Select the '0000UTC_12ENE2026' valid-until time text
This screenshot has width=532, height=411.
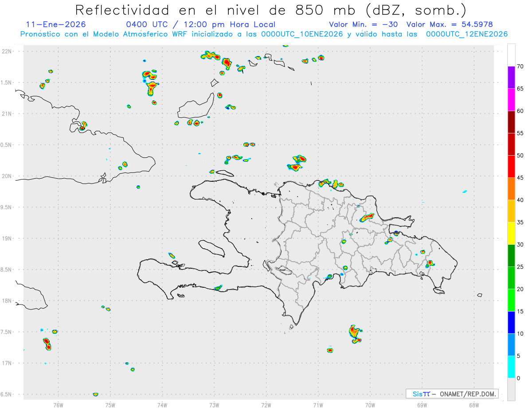[466, 34]
